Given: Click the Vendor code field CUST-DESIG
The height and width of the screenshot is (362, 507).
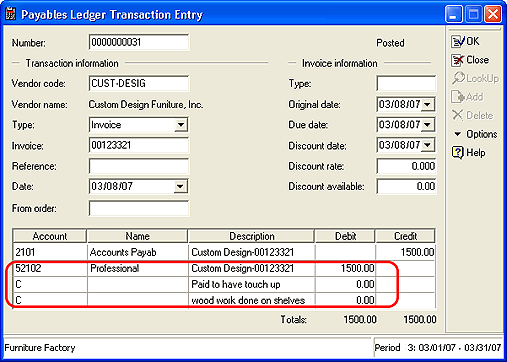Looking at the screenshot, I should click(139, 83).
